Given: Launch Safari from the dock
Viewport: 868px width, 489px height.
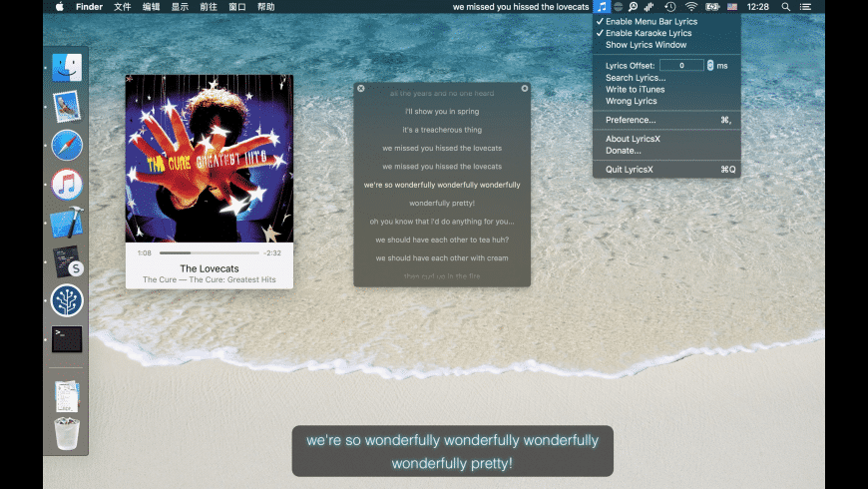Looking at the screenshot, I should (x=67, y=146).
